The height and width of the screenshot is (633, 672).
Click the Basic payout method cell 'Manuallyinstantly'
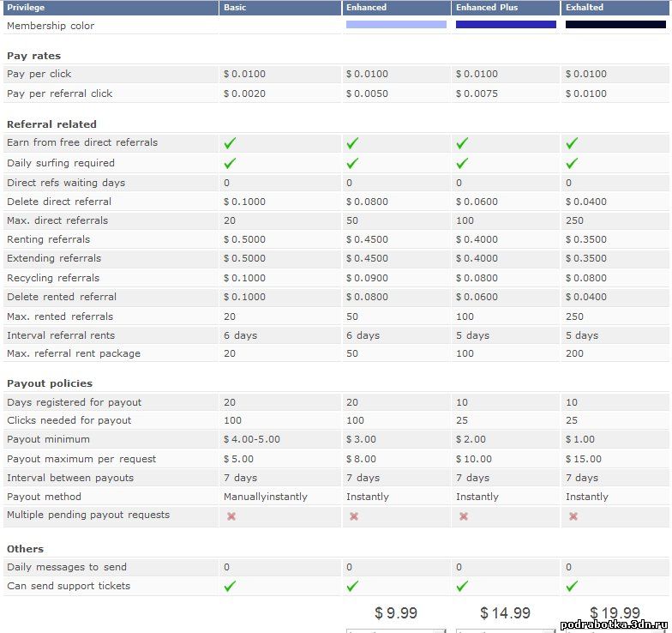tap(266, 497)
